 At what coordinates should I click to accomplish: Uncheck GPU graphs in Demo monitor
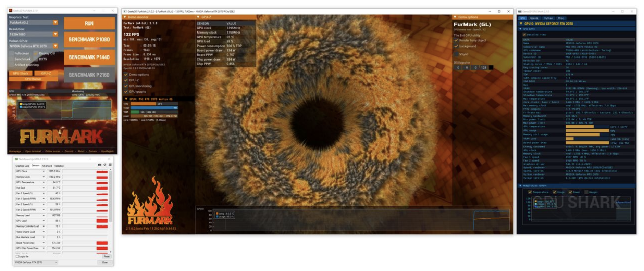click(126, 92)
